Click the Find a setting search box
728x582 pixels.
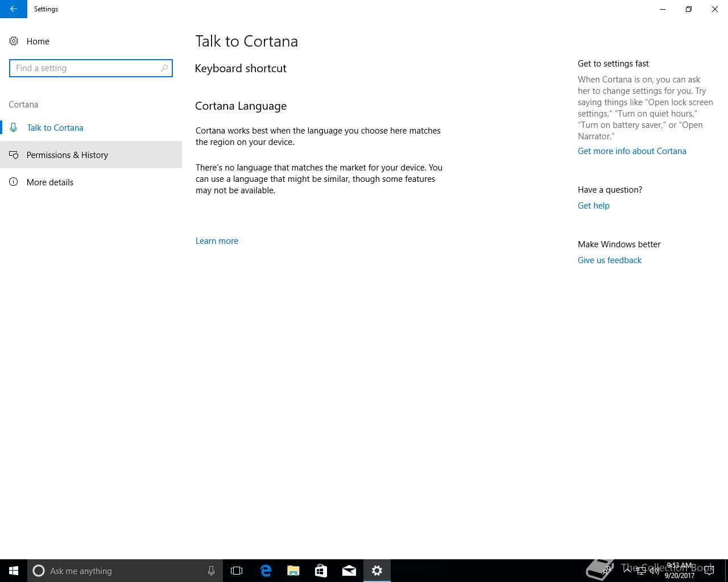(x=91, y=68)
